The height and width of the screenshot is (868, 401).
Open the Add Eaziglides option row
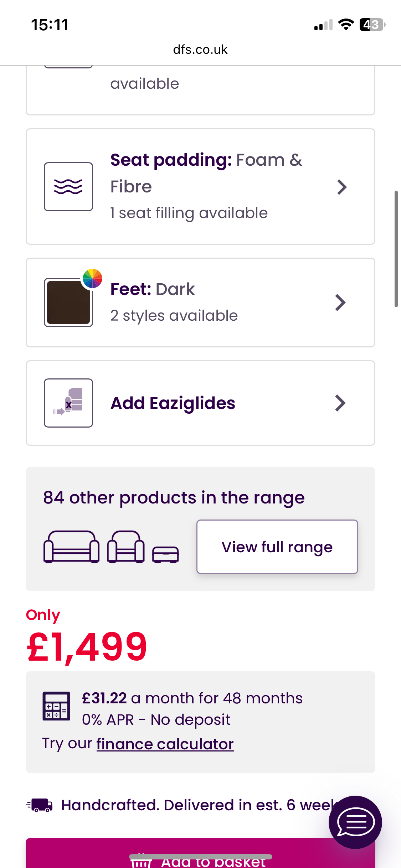[200, 403]
